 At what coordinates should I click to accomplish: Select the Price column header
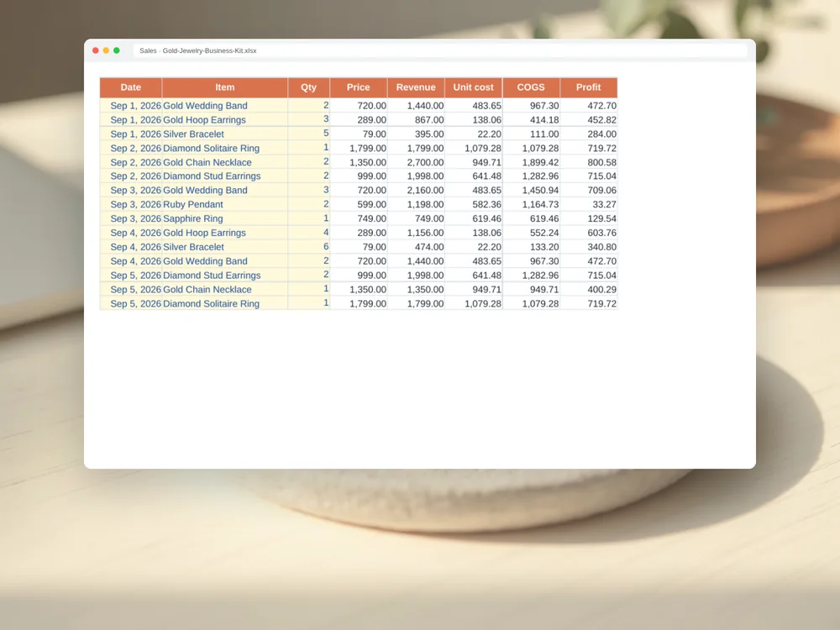[x=359, y=87]
